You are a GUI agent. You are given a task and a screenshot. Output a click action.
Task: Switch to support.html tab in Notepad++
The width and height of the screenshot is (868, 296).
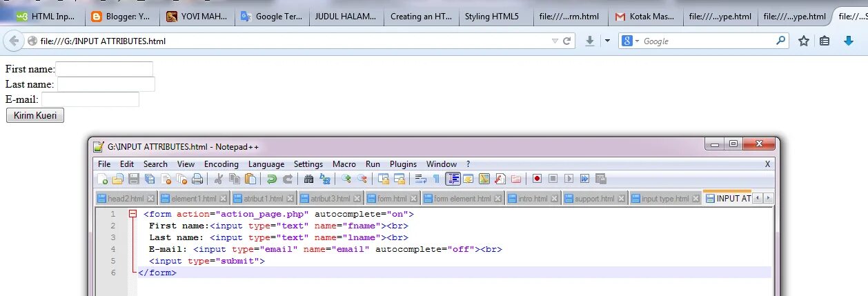(594, 199)
